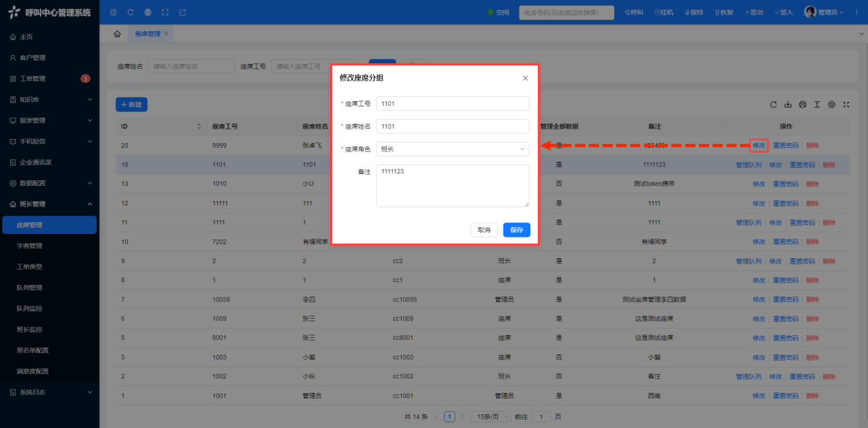Open table column settings gear icon
Screen dimensions: 868x428
[832, 105]
